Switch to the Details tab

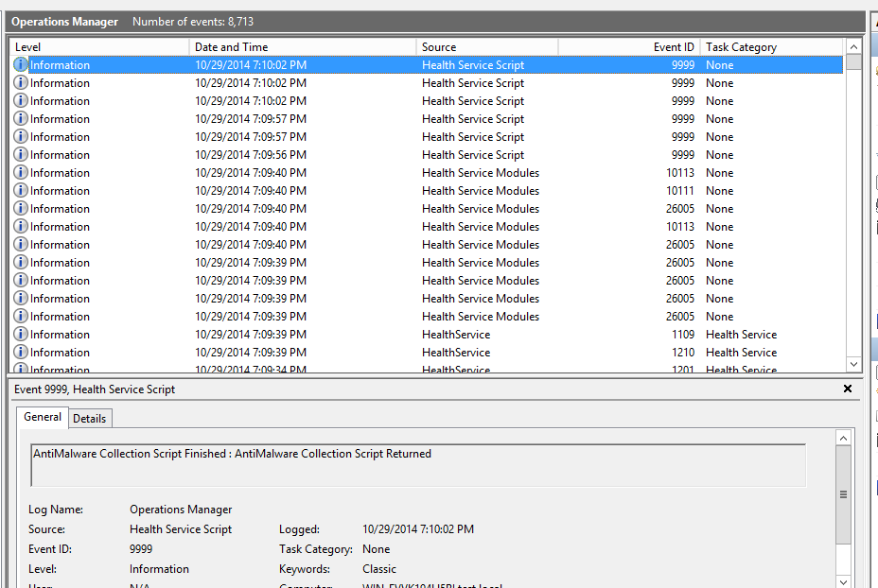click(90, 418)
